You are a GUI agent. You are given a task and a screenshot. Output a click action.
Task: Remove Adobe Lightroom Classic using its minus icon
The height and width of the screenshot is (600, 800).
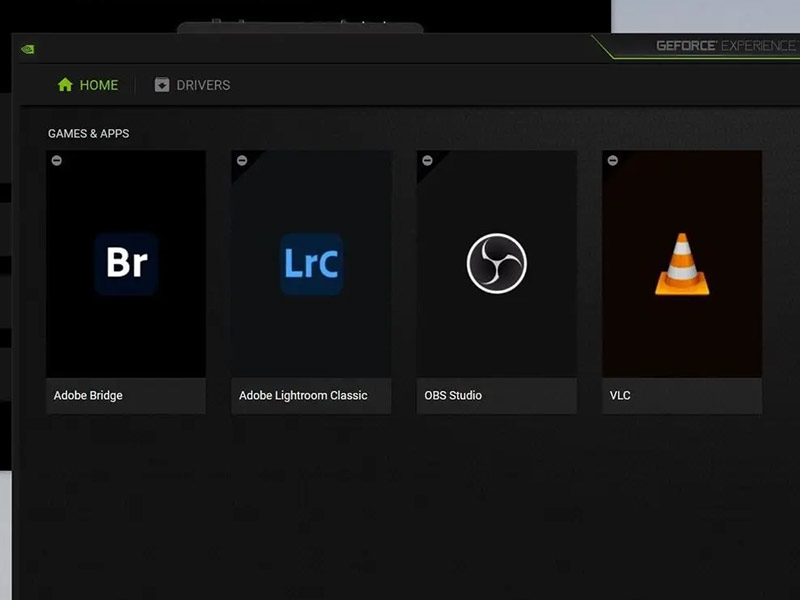click(x=242, y=160)
